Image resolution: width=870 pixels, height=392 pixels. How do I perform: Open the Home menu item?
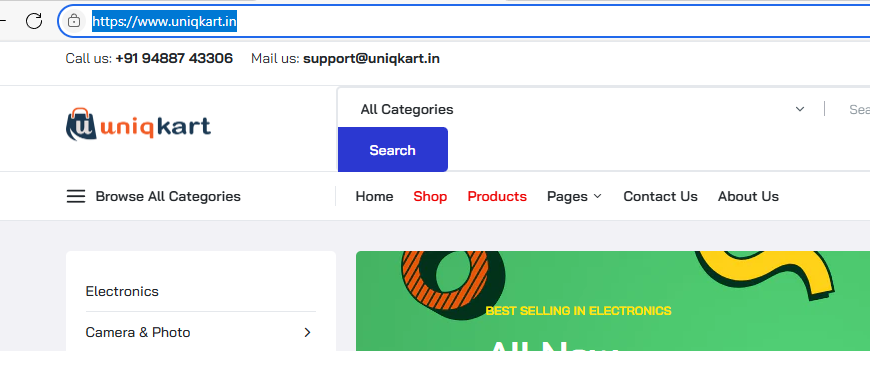(x=375, y=196)
